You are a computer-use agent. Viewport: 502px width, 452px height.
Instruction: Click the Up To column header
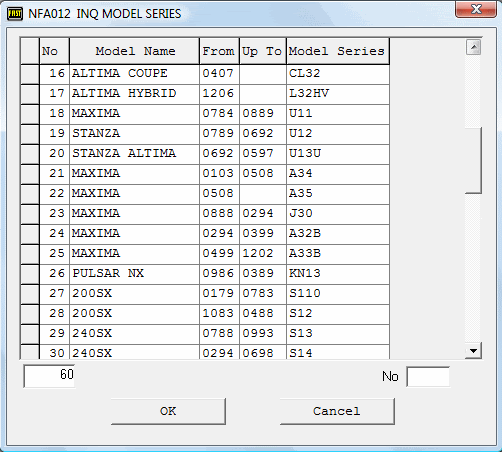263,51
